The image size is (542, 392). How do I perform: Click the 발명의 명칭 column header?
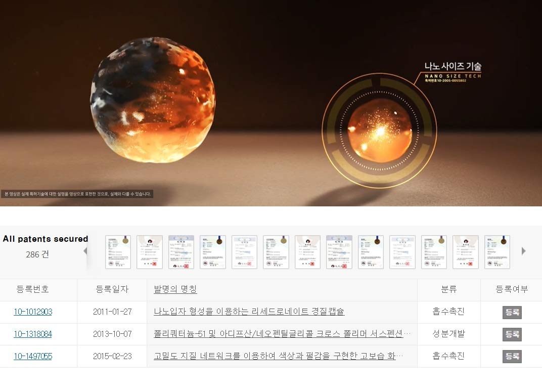pos(175,289)
